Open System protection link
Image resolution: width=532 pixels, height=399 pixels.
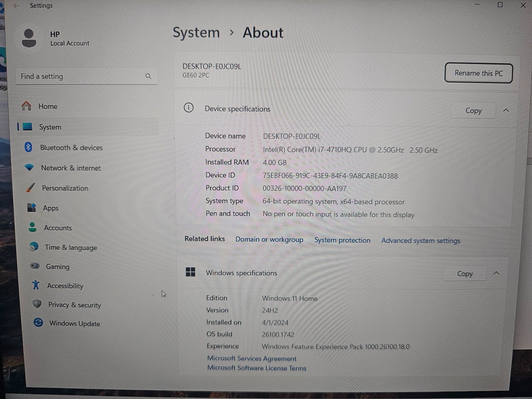pos(342,240)
